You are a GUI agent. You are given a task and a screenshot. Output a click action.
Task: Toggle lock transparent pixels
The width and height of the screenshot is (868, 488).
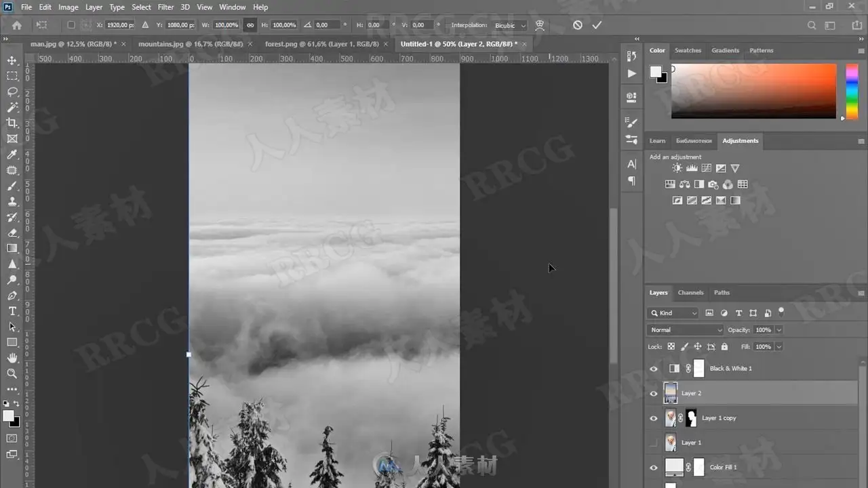click(671, 346)
